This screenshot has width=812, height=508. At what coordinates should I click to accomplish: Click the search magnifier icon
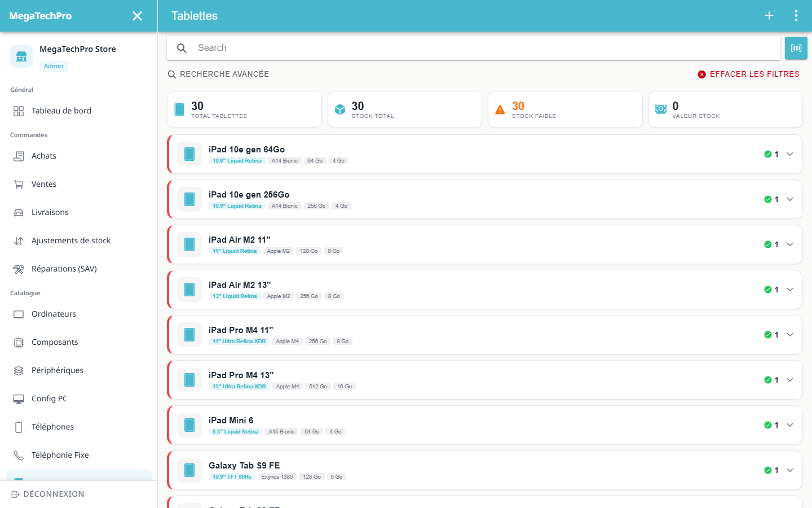[x=182, y=48]
